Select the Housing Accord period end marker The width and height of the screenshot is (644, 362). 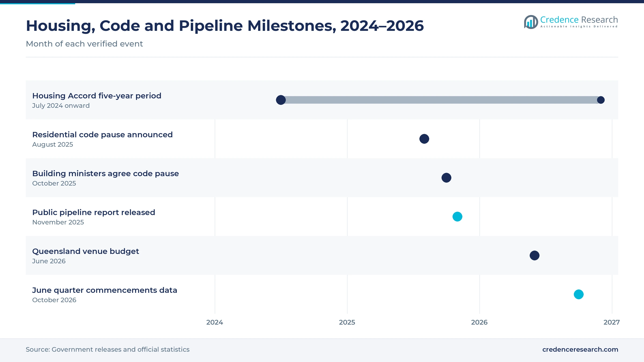[x=601, y=100]
